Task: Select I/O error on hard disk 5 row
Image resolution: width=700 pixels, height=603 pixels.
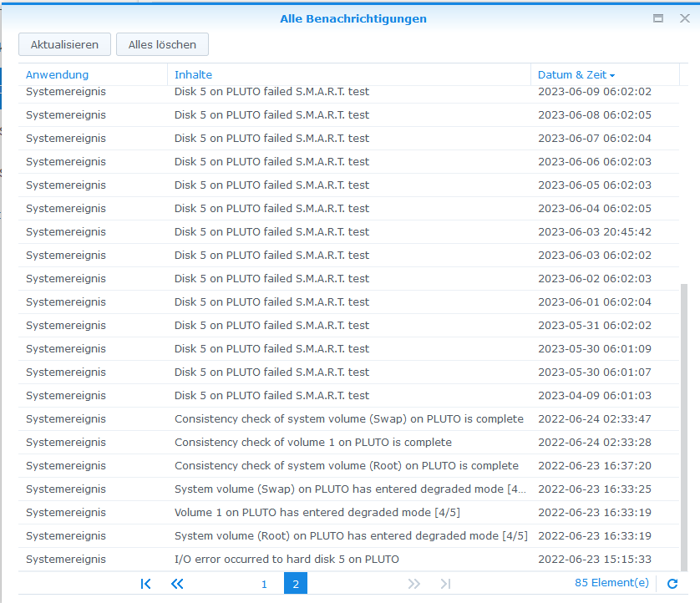Action: [348, 560]
